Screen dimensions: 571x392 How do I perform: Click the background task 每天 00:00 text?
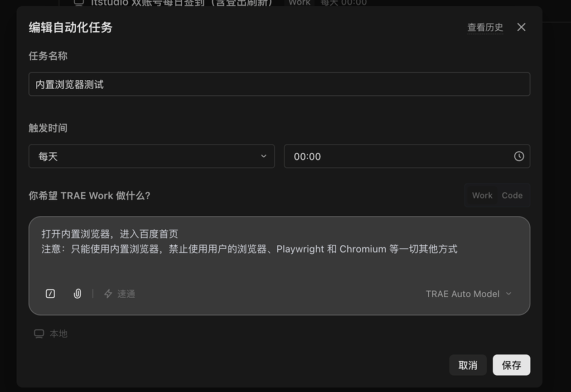pyautogui.click(x=343, y=3)
